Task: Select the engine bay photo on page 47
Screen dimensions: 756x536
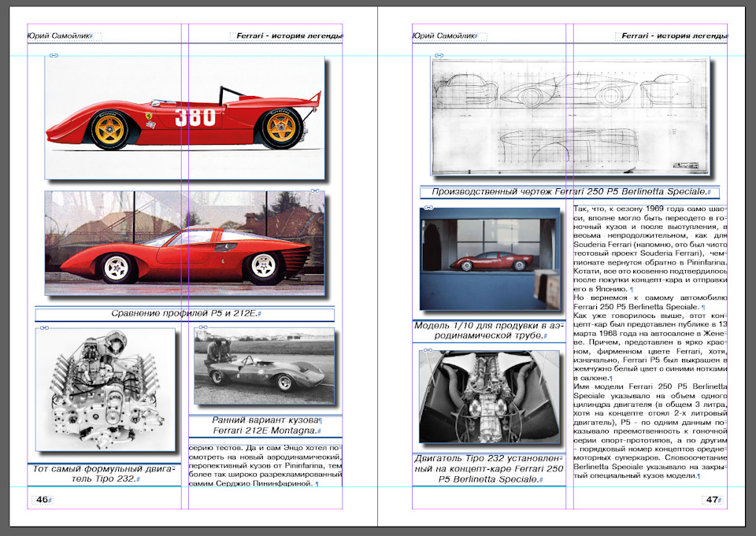Action: (x=489, y=397)
